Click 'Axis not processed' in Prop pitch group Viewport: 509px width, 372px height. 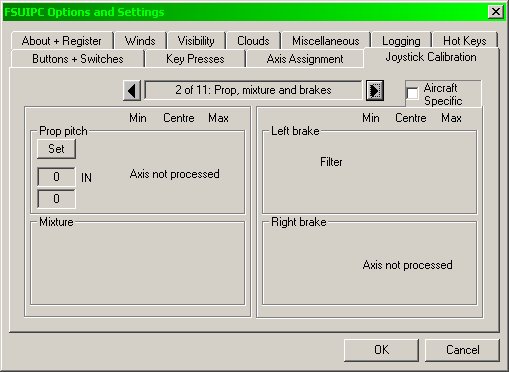pos(175,174)
